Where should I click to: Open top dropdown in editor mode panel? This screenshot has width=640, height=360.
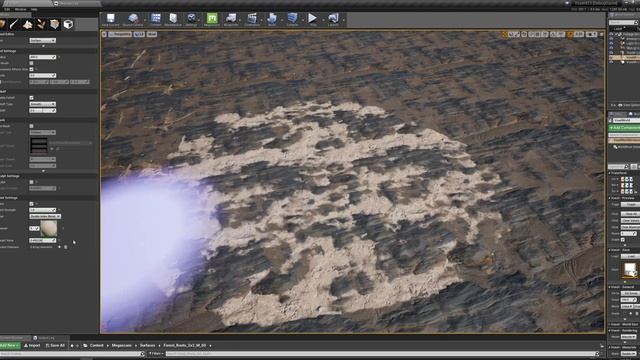click(x=42, y=40)
